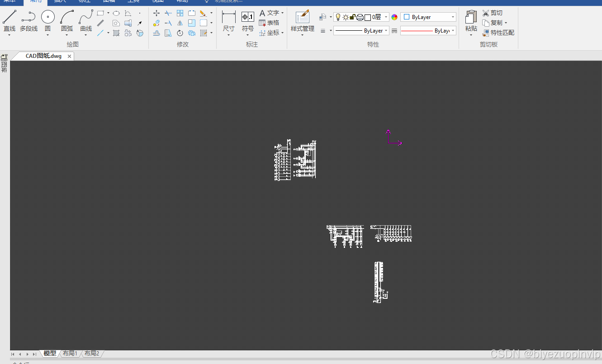Switch to the 模型 model tab
The image size is (602, 364).
click(50, 354)
